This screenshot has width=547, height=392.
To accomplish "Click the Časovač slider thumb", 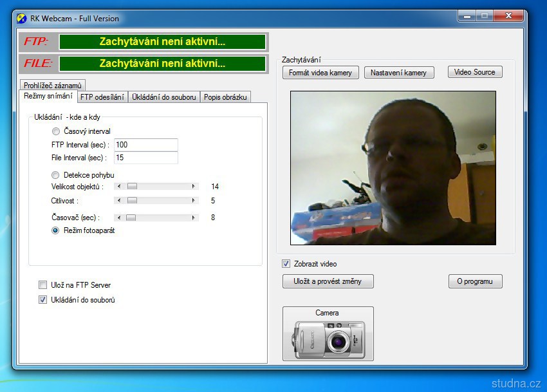I will tap(131, 218).
